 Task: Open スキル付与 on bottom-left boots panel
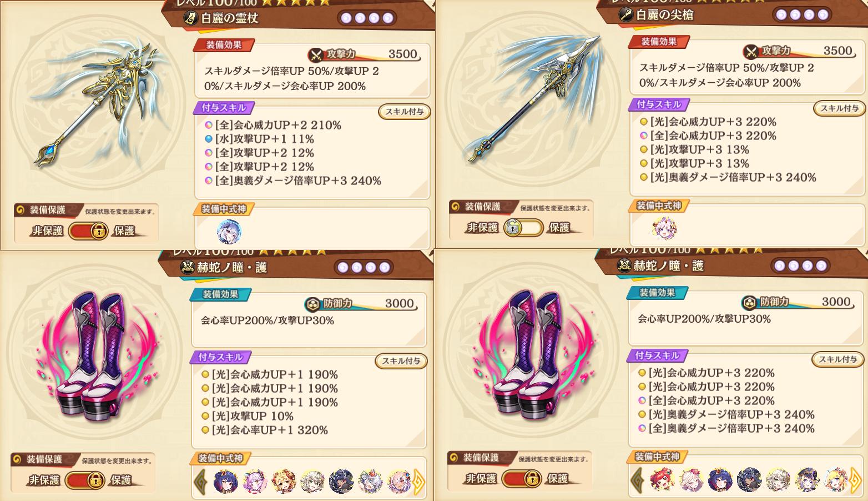(401, 361)
